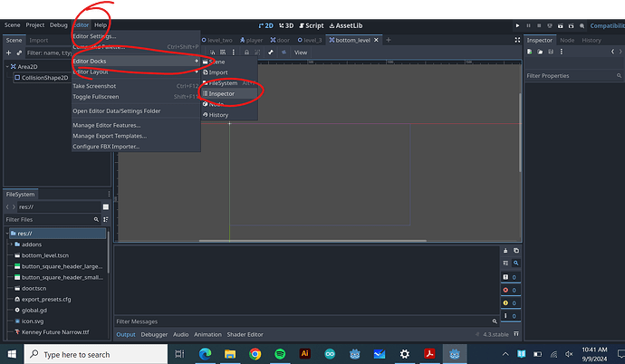Image resolution: width=625 pixels, height=364 pixels.
Task: Switch to the Import dock tab
Action: tap(39, 40)
